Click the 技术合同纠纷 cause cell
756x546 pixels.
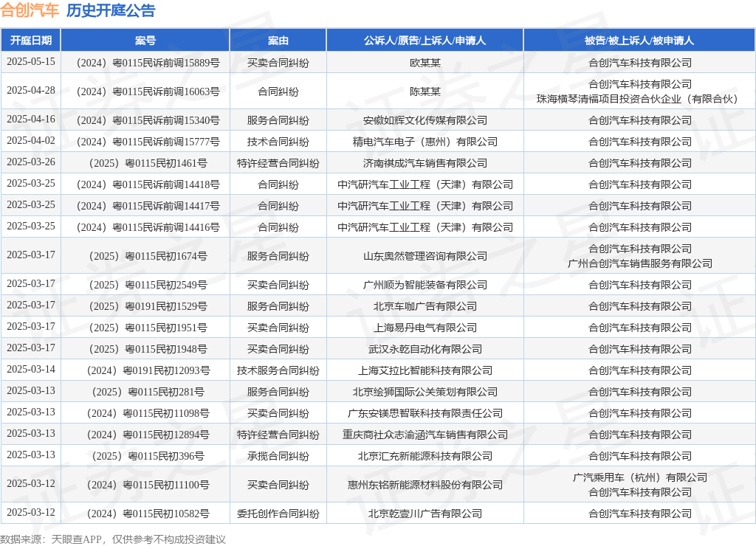click(x=278, y=142)
